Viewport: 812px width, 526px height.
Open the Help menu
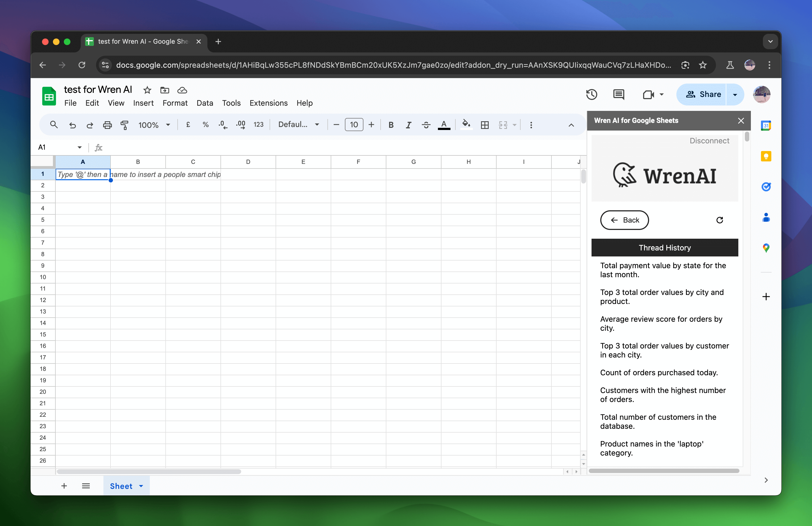click(304, 103)
